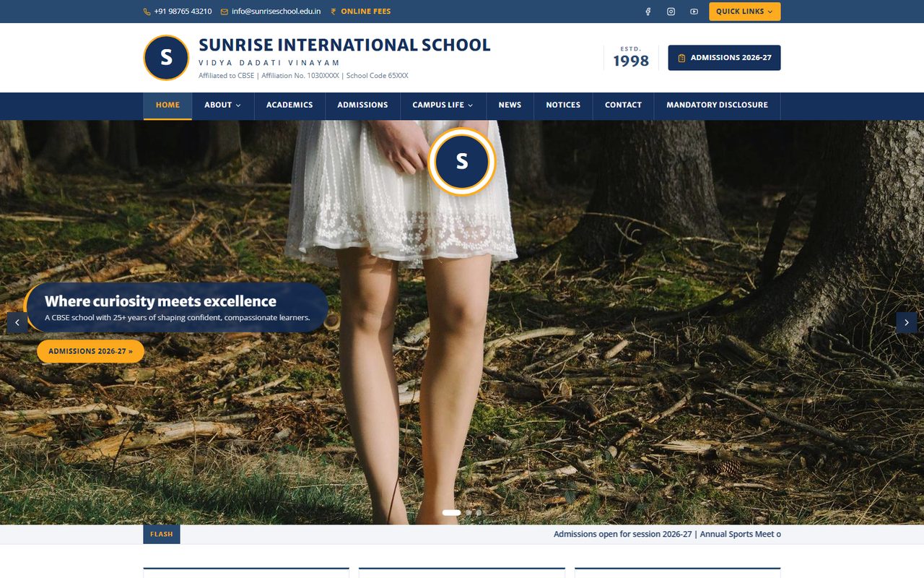The height and width of the screenshot is (578, 924).
Task: Click the email envelope icon
Action: pyautogui.click(x=225, y=12)
